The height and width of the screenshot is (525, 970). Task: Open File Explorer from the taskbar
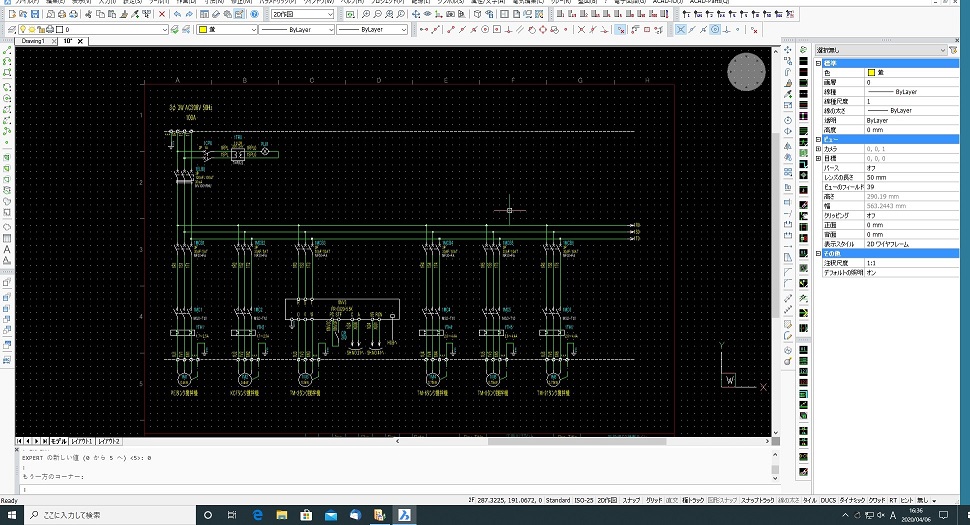(x=282, y=514)
